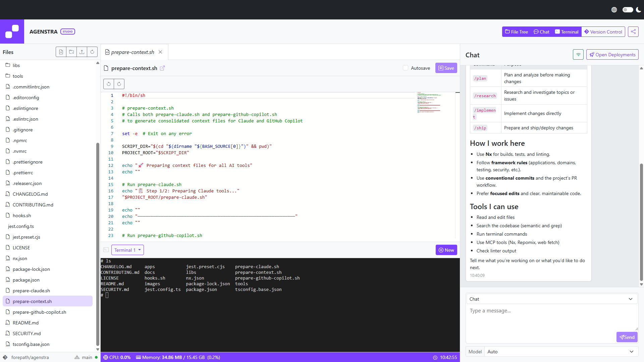
Task: Create a new folder in the Files panel
Action: [x=71, y=52]
